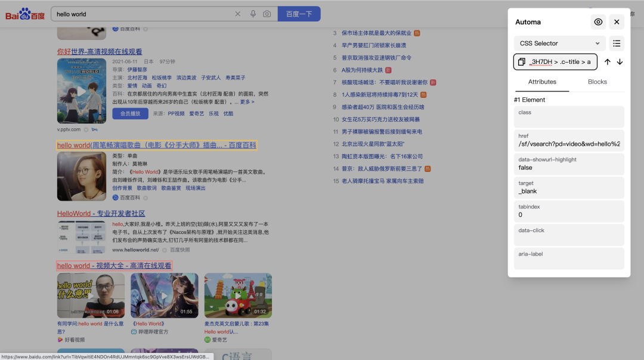Screen dimensions: 644x360
Task: Play the 01:06 video thumbnail
Action: (91, 296)
